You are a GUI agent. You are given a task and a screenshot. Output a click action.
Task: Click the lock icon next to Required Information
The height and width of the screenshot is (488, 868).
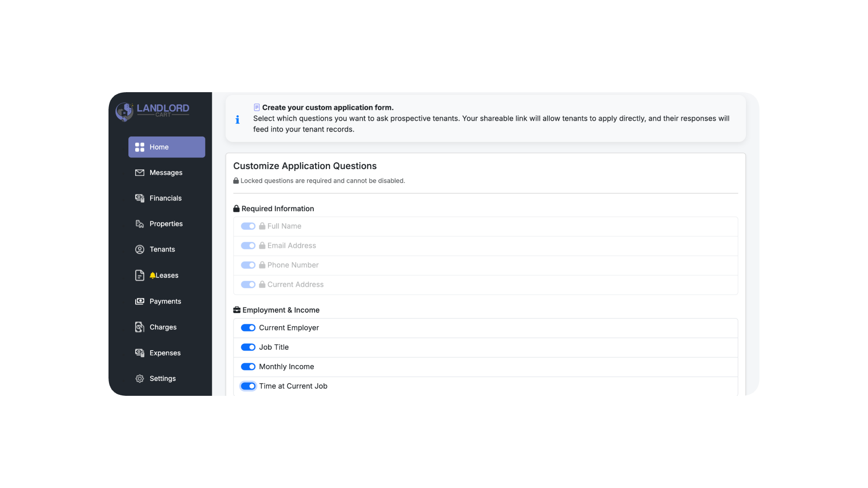[236, 208]
